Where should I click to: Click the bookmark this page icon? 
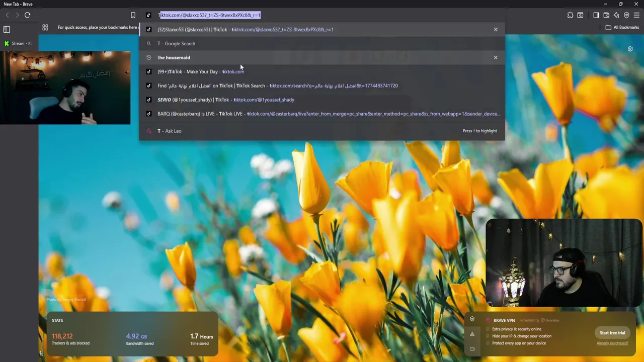pos(133,15)
